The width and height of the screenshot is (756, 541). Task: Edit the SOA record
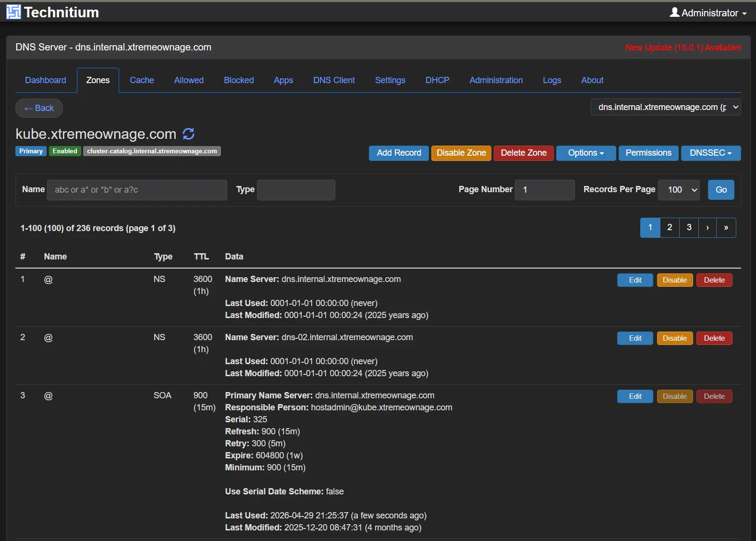[x=635, y=396]
